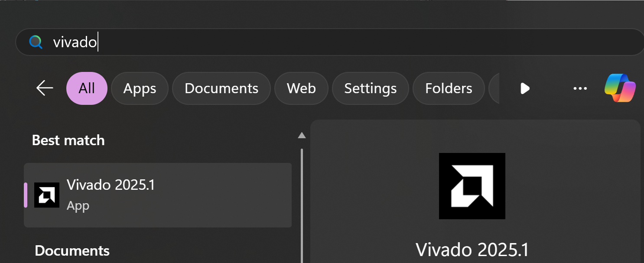Filter results by Settings
Viewport: 644px width, 263px height.
(x=370, y=88)
